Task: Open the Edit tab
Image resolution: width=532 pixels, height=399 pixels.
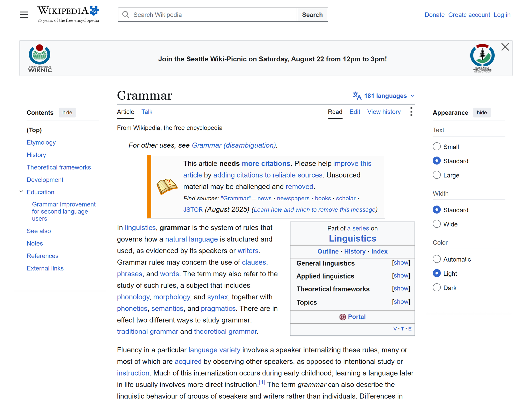Action: click(355, 112)
